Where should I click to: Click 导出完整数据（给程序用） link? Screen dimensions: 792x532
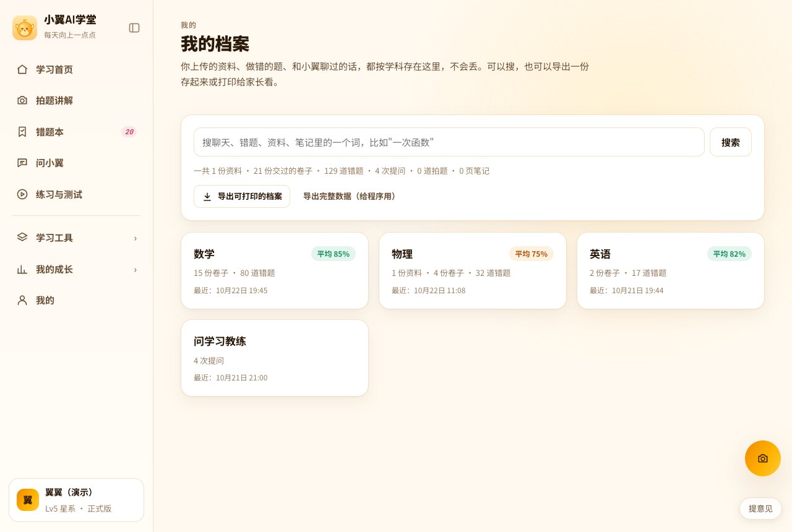[x=351, y=197]
